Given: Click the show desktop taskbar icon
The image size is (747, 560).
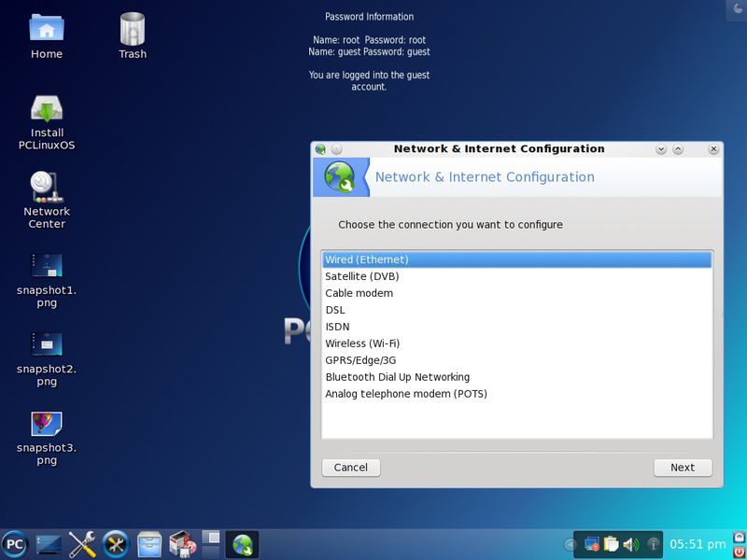Looking at the screenshot, I should click(x=49, y=544).
